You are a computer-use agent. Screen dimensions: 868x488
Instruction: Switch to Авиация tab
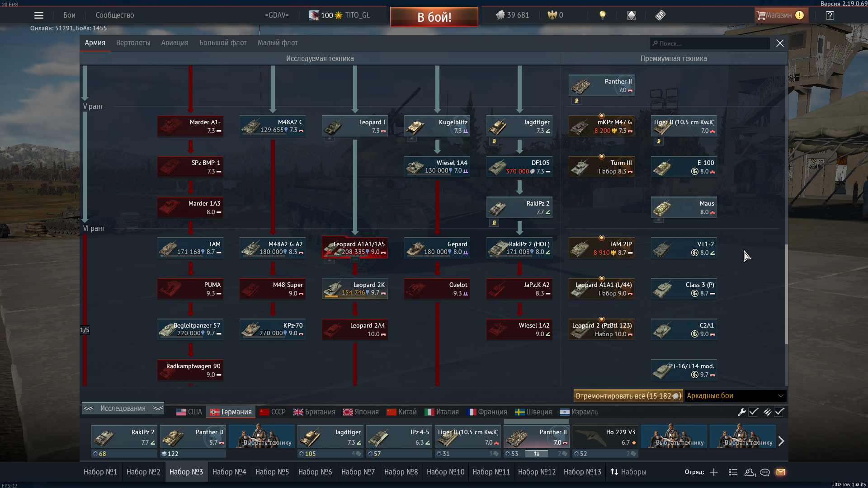pyautogui.click(x=175, y=43)
